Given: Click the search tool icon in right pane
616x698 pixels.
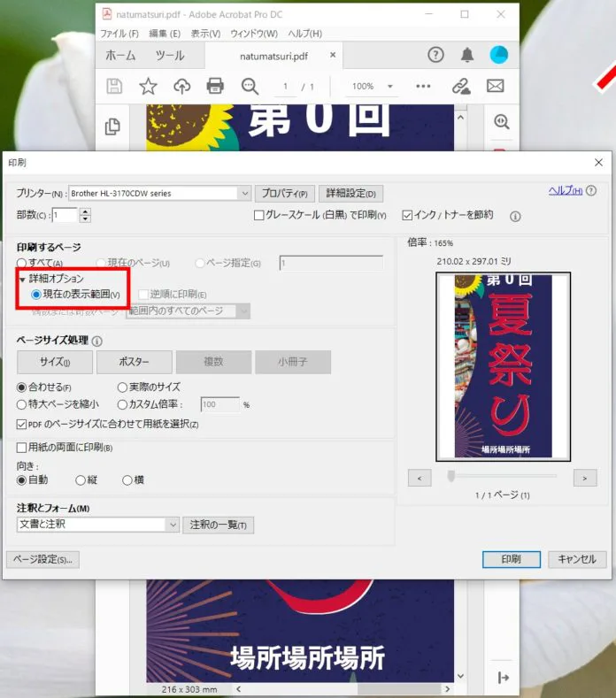Looking at the screenshot, I should [x=502, y=121].
